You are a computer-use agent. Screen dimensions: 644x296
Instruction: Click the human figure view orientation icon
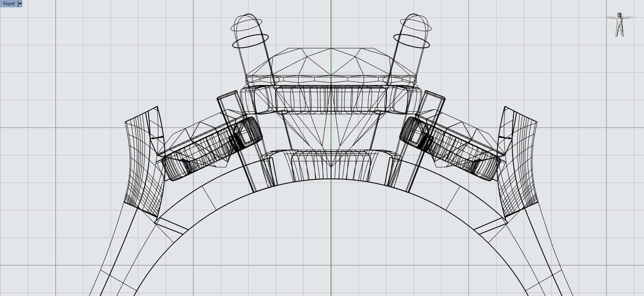(x=620, y=25)
